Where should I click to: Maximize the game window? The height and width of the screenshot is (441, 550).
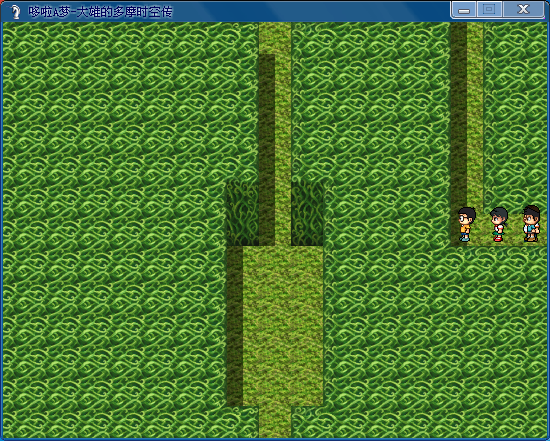[489, 10]
